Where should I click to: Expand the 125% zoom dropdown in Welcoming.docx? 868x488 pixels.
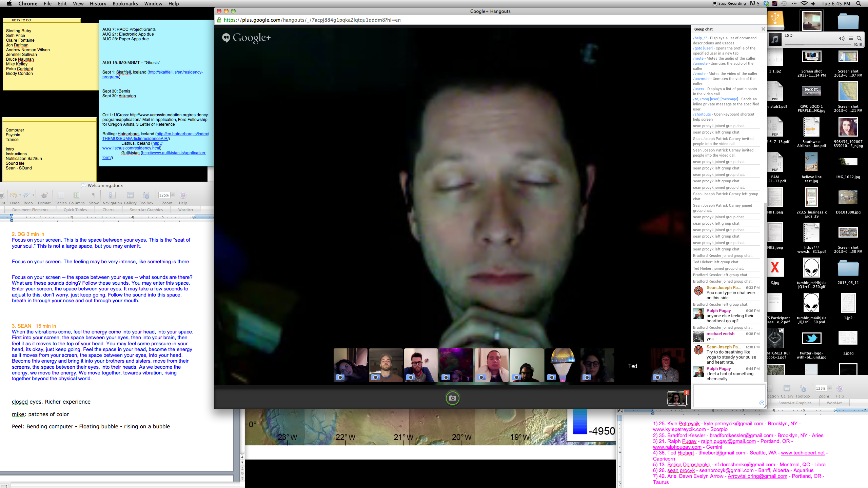pyautogui.click(x=173, y=195)
